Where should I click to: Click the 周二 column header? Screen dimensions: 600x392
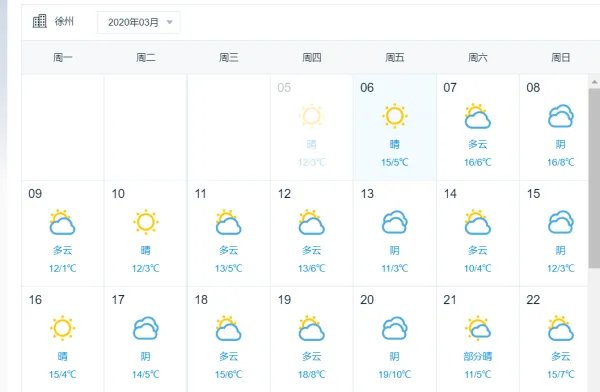coord(145,58)
